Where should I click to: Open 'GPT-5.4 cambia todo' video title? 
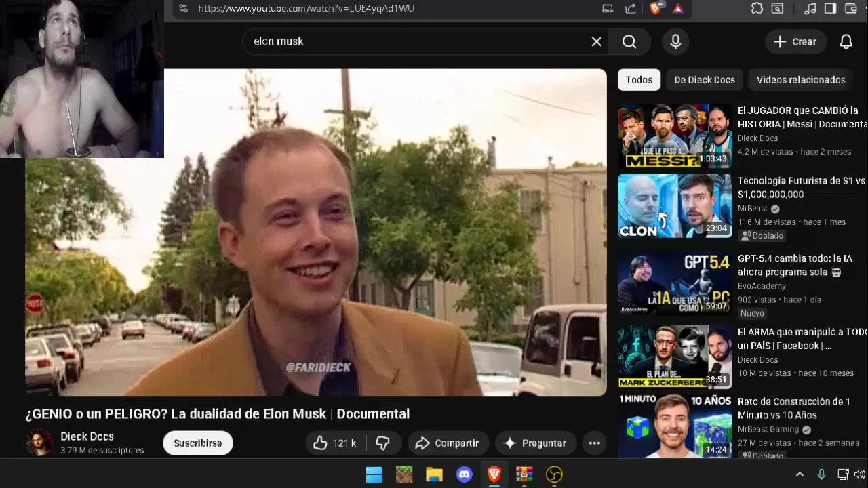795,265
